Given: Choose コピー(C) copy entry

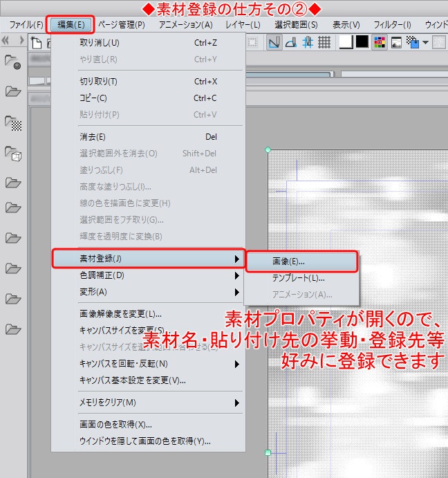Looking at the screenshot, I should [149, 98].
